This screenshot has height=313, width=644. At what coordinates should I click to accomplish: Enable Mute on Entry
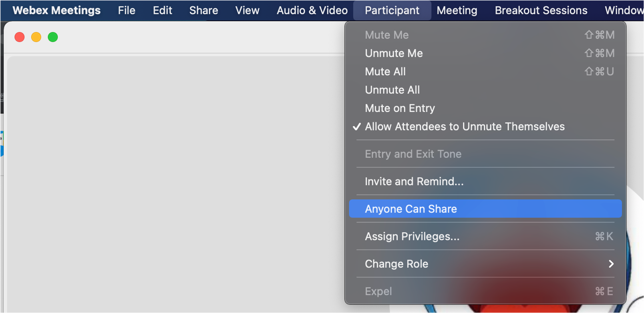(400, 108)
